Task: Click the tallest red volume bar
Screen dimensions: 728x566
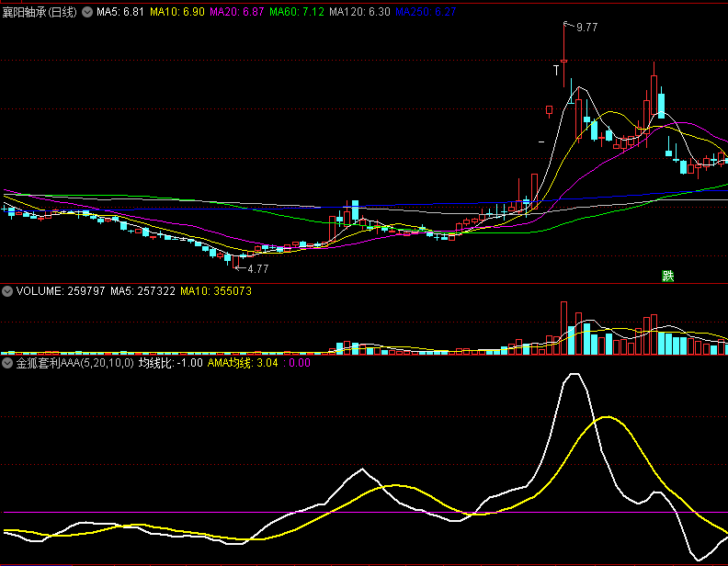Action: click(563, 328)
